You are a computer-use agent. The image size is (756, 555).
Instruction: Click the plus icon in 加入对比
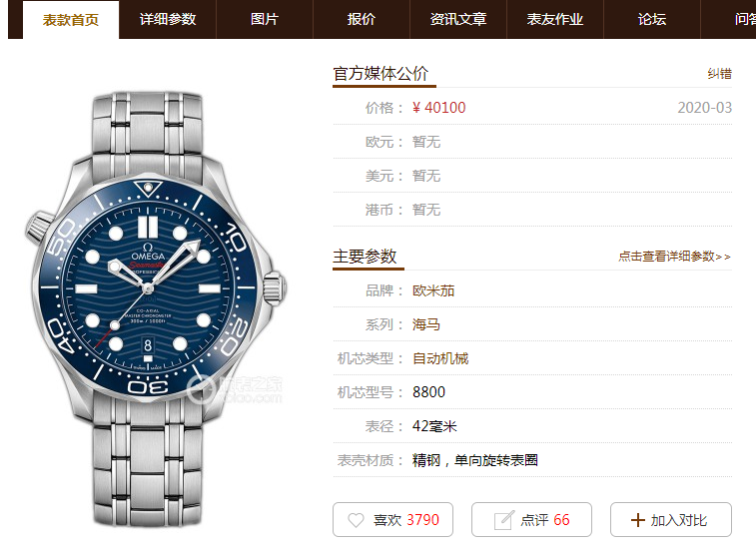pyautogui.click(x=637, y=520)
